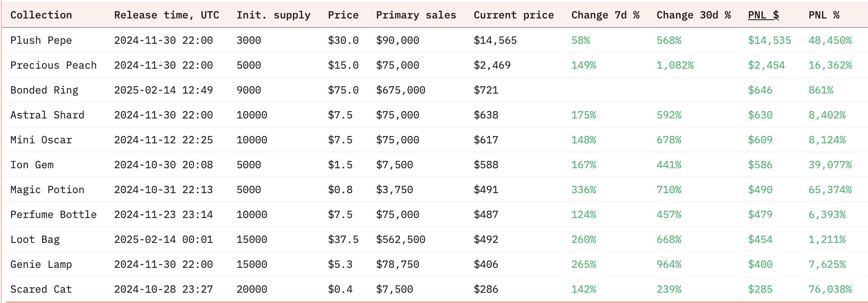
Task: Select the Perfume Bottle collection name
Action: pos(53,215)
